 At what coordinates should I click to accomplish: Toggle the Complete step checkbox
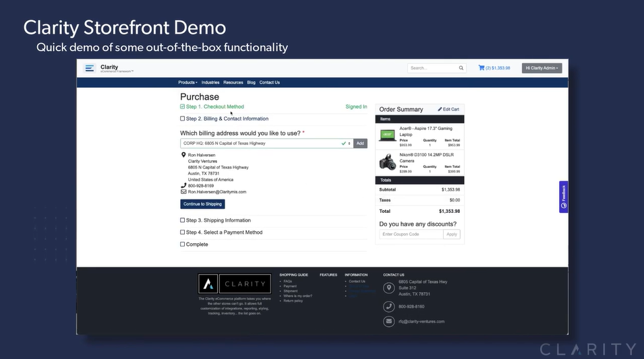coord(182,244)
